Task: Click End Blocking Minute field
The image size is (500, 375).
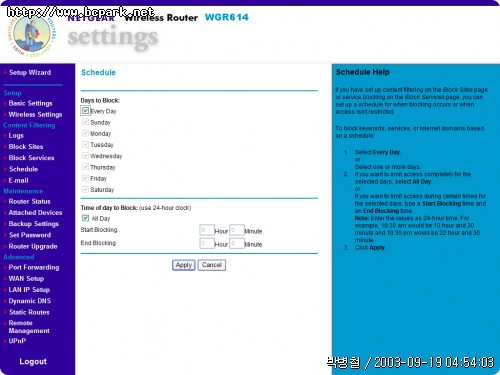Action: pos(237,243)
